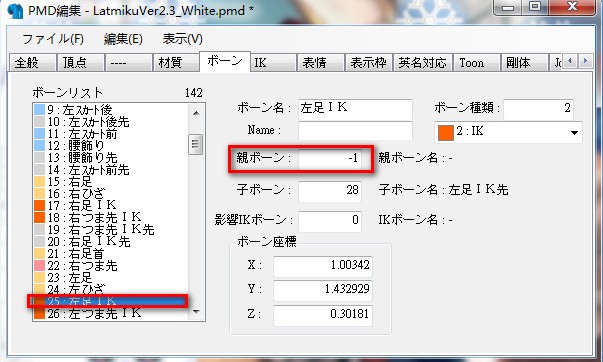Select bone 10 : 左スカート後先

(x=110, y=122)
